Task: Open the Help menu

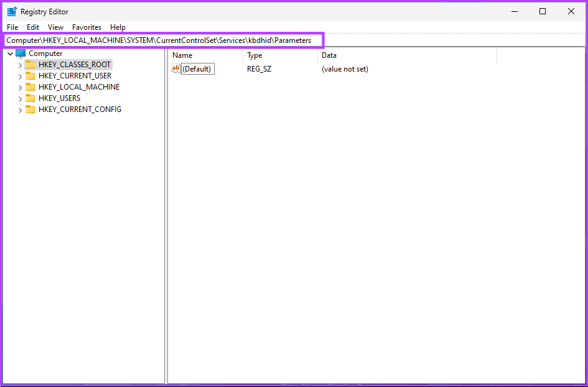Action: 118,27
